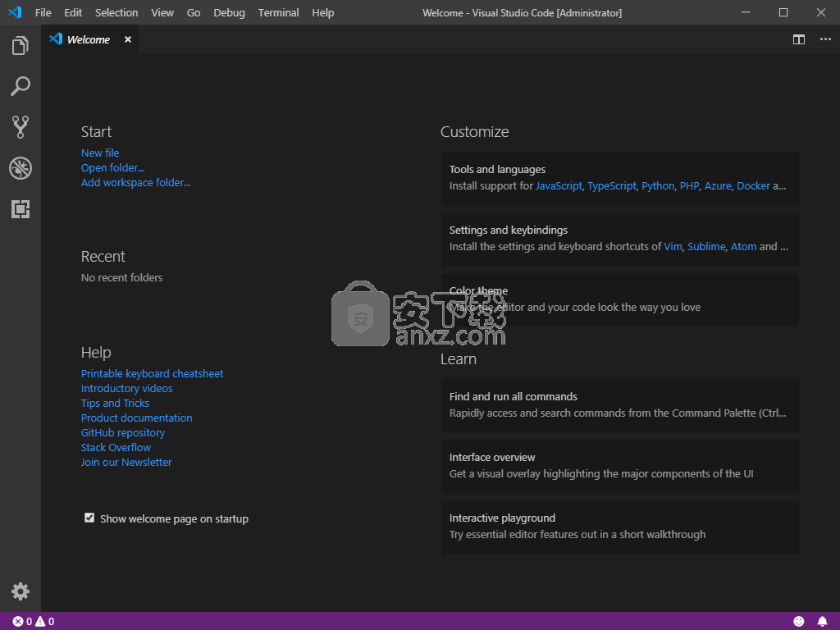Open the Interactive playground card
Viewport: 840px width, 630px height.
coord(620,527)
